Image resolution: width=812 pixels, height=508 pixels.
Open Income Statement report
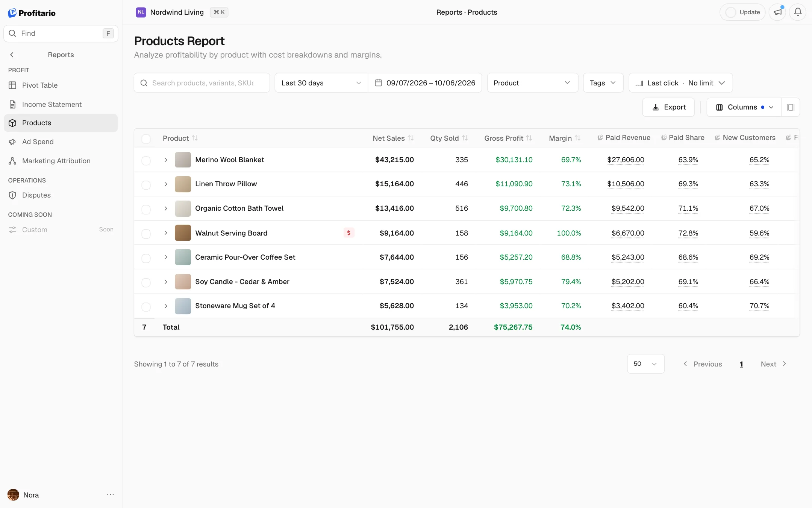61,104
